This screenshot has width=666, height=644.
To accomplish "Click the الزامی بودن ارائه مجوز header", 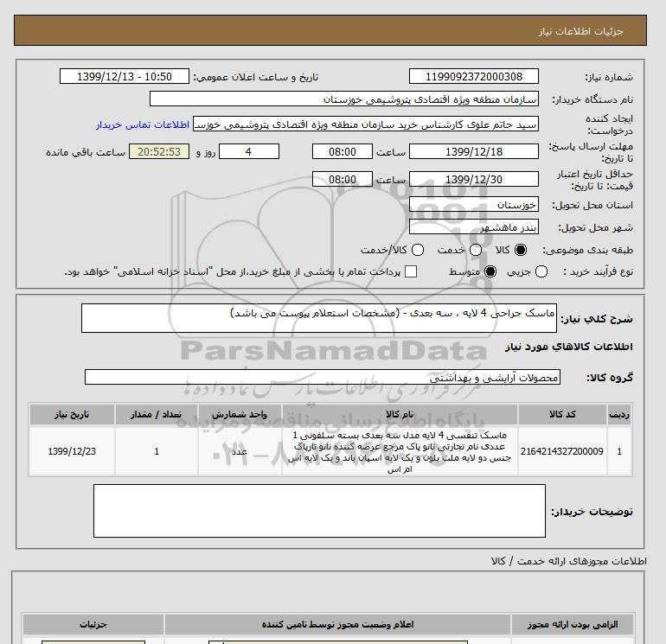I will [x=573, y=624].
